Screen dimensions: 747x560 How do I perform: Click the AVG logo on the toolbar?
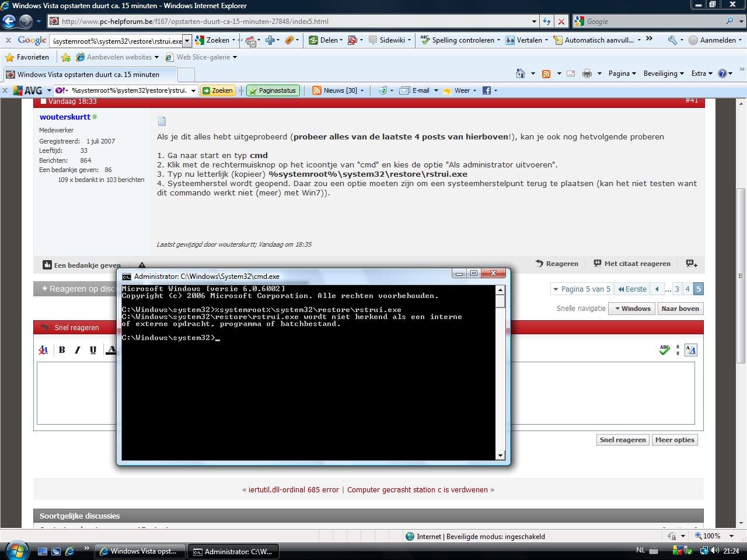tap(27, 90)
